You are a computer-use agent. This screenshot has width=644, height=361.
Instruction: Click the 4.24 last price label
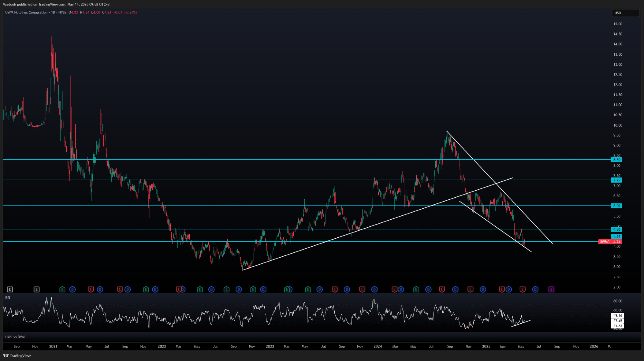pos(616,242)
